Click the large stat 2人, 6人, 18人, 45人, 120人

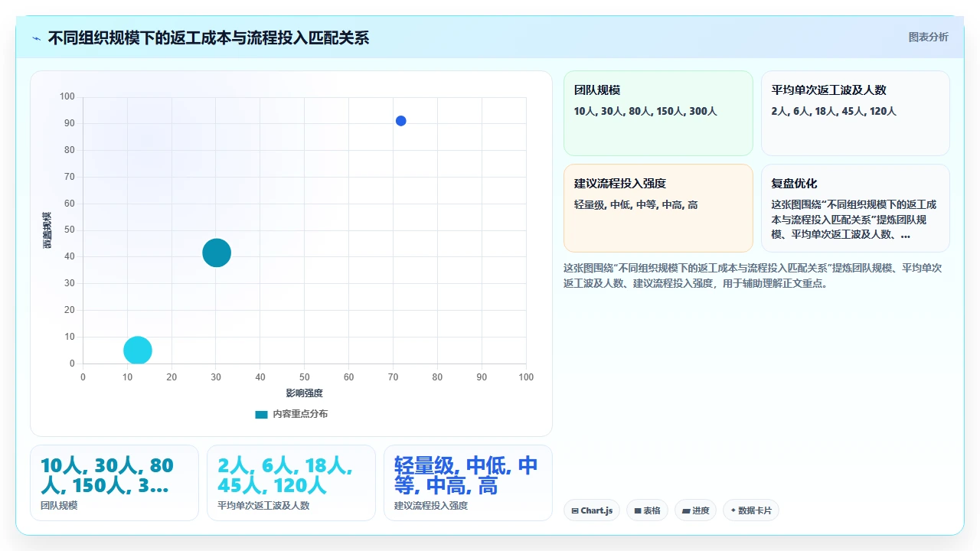(285, 475)
